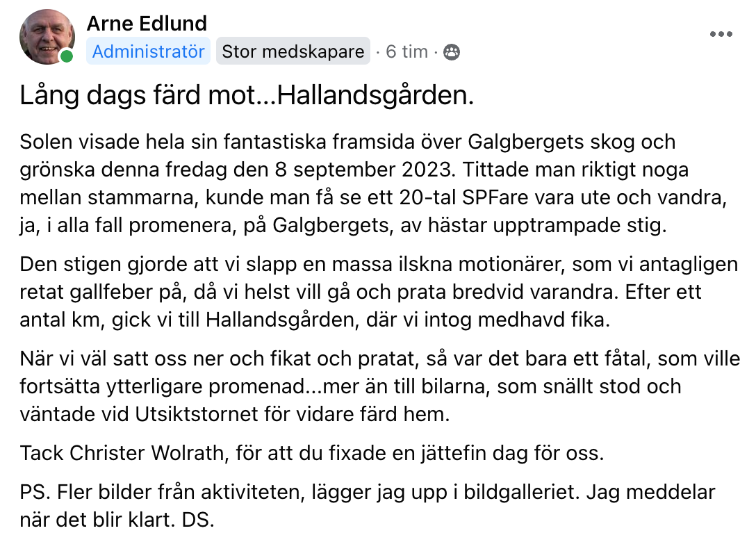The image size is (756, 542).
Task: Click the paragraph starting with Den stigen gjorde
Action: pyautogui.click(x=379, y=292)
